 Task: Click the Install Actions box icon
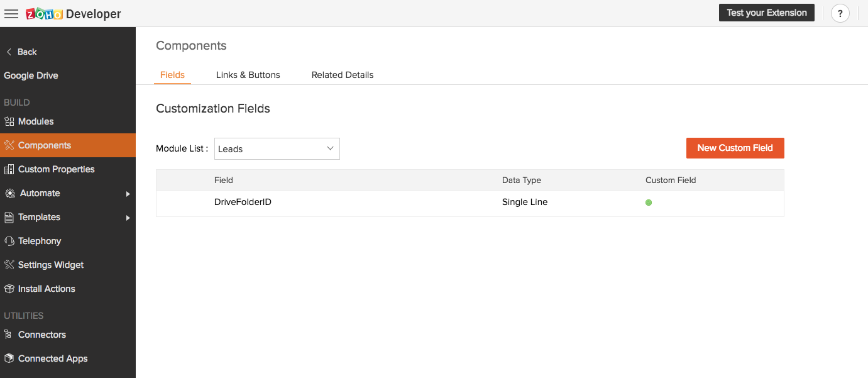click(9, 289)
